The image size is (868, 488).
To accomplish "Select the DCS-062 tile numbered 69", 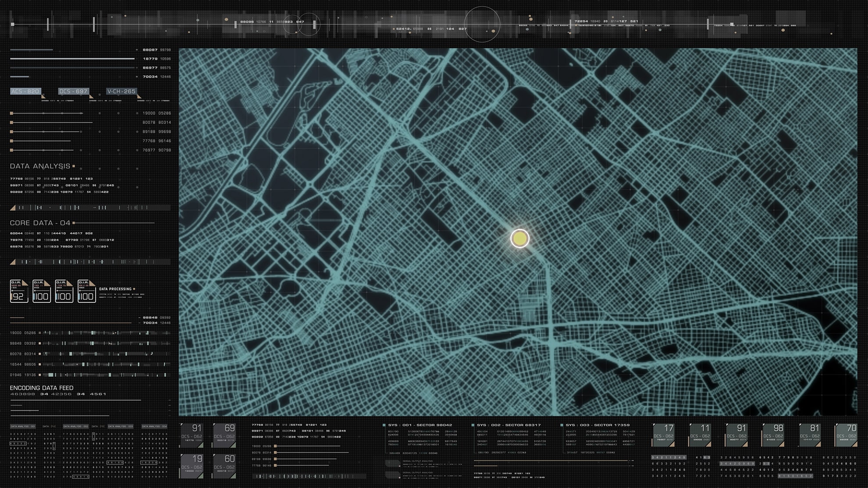I will (224, 435).
